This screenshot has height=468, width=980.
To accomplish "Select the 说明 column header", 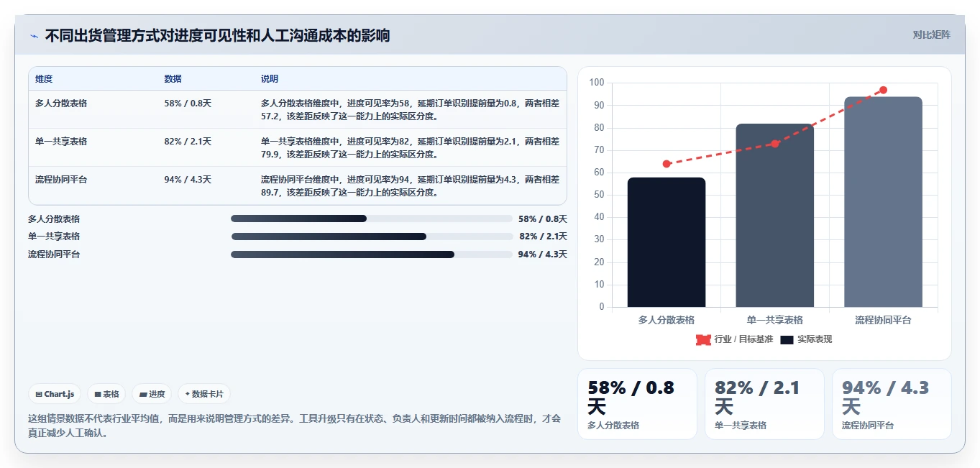I will 270,79.
